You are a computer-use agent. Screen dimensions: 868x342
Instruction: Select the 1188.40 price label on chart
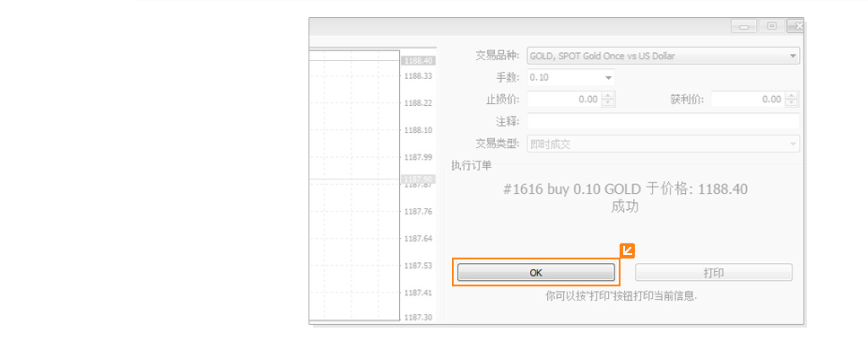[x=417, y=60]
